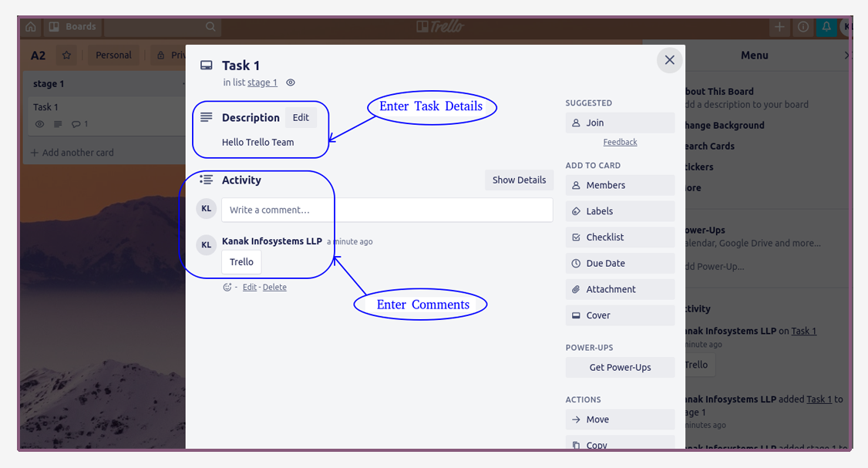
Task: Click the KL avatar beside Kanak Infosystems comment
Action: click(x=207, y=245)
